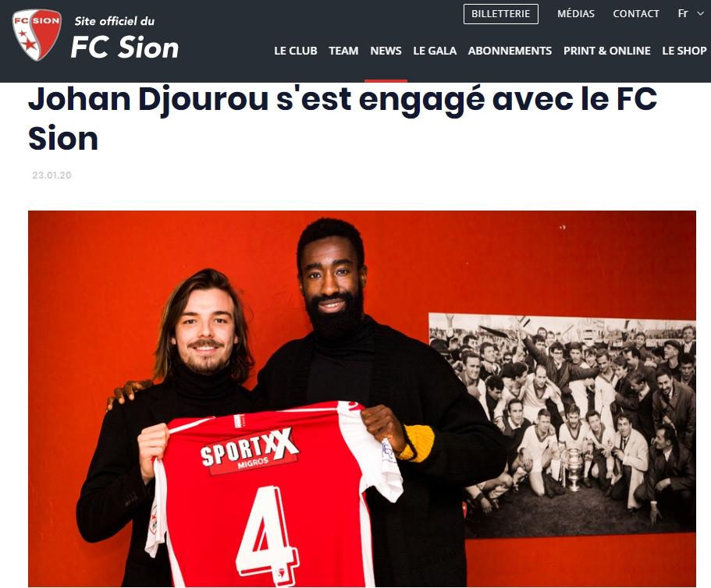Click the 23.01.20 article date
Screen dimensions: 711x588
click(x=52, y=175)
